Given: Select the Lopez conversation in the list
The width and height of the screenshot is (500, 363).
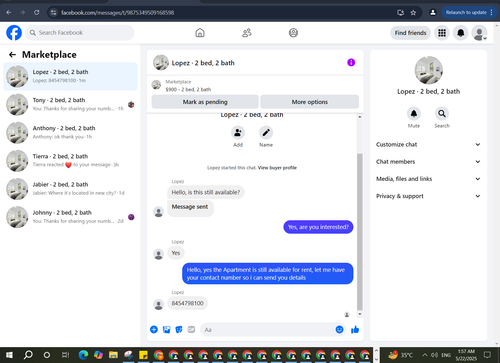Looking at the screenshot, I should (x=70, y=76).
